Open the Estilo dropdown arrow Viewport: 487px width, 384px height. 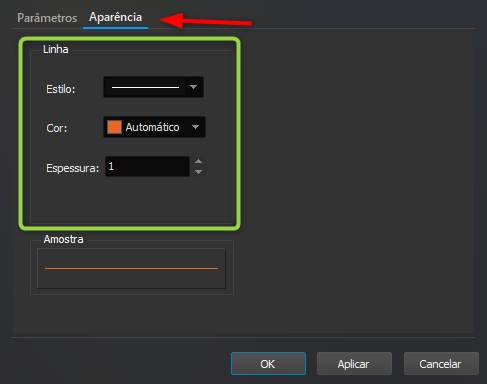pos(194,87)
